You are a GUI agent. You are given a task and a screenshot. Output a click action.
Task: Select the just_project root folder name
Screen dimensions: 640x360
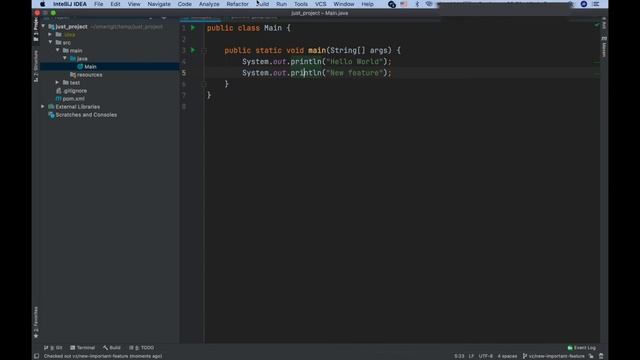coord(71,27)
